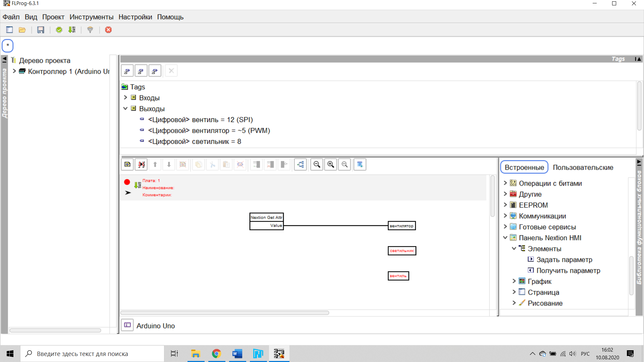Collapse the block library side panel
Viewport: 644px width, 362px height.
[x=639, y=163]
